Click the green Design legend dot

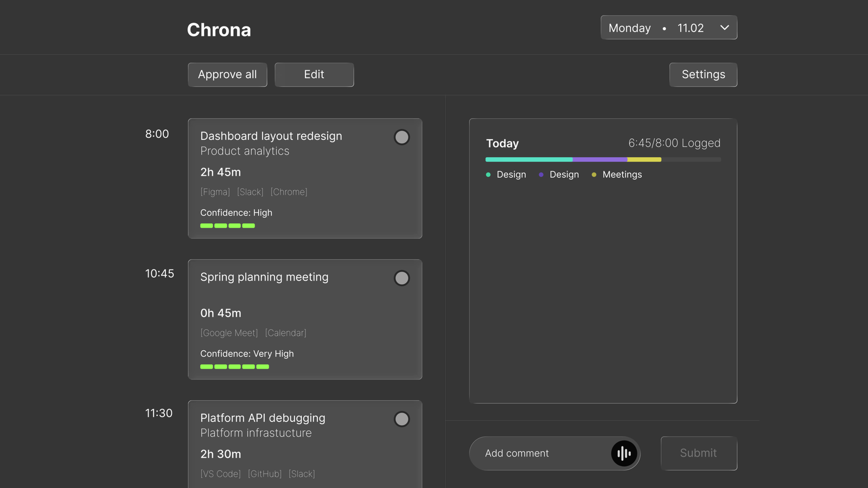point(488,175)
